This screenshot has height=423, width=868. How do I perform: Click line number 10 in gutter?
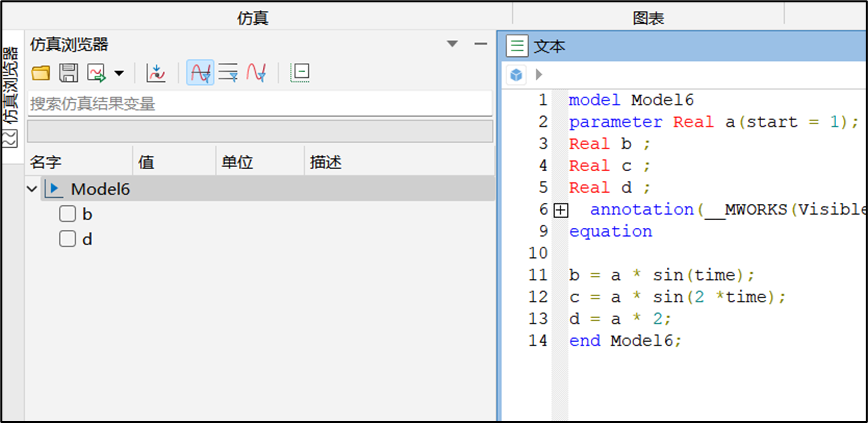(538, 254)
